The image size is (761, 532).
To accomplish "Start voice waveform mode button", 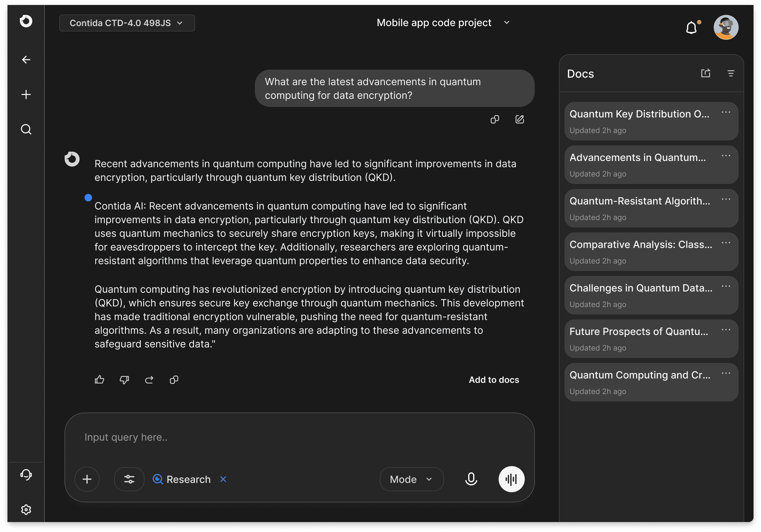I will point(511,479).
